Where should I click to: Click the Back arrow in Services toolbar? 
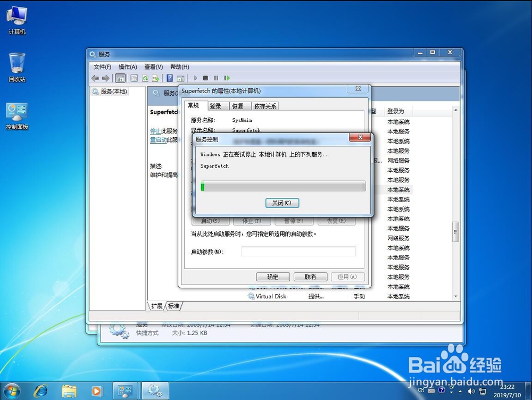pos(95,78)
